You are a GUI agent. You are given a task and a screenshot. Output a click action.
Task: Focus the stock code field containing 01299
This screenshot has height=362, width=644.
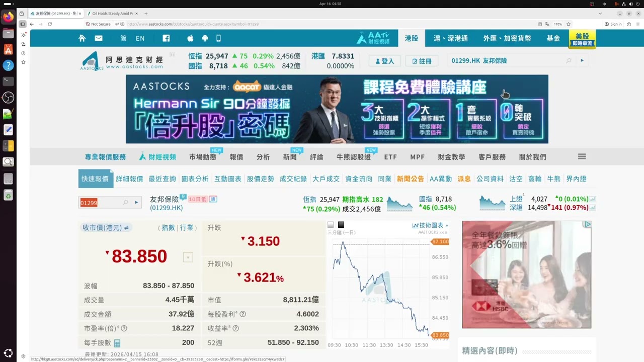pos(100,203)
